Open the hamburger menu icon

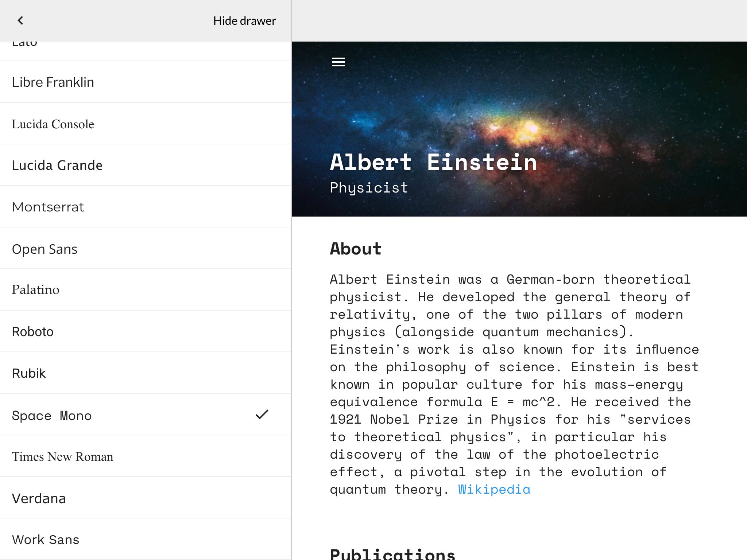point(338,62)
